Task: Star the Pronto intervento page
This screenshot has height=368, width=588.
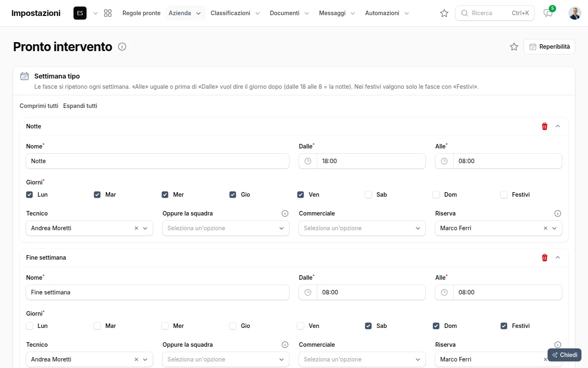Action: click(x=514, y=47)
